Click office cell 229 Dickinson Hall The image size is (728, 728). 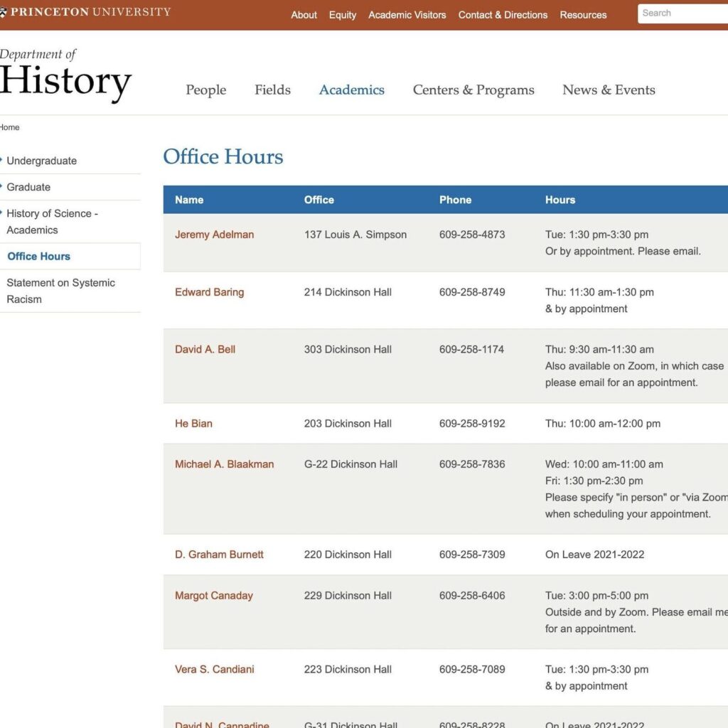tap(348, 595)
